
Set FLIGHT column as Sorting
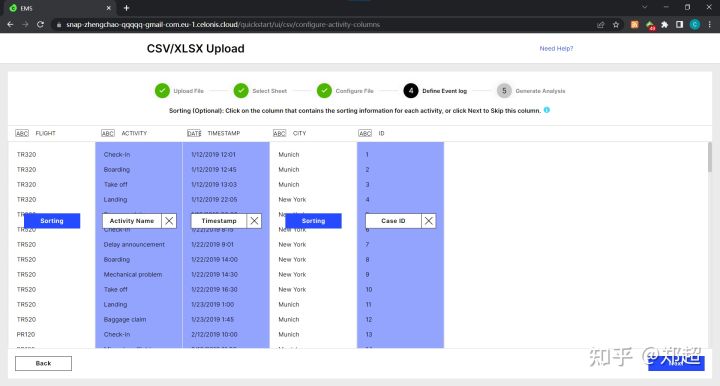[52, 221]
